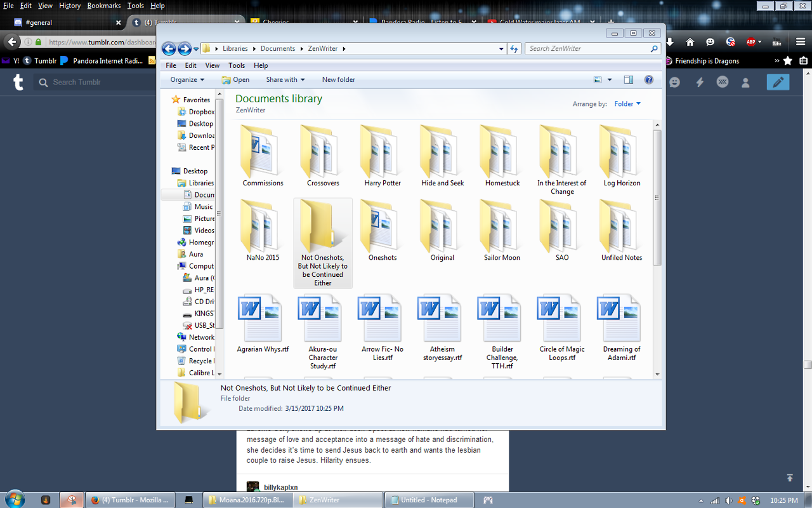Select the Sailor Moon folder

[502, 231]
